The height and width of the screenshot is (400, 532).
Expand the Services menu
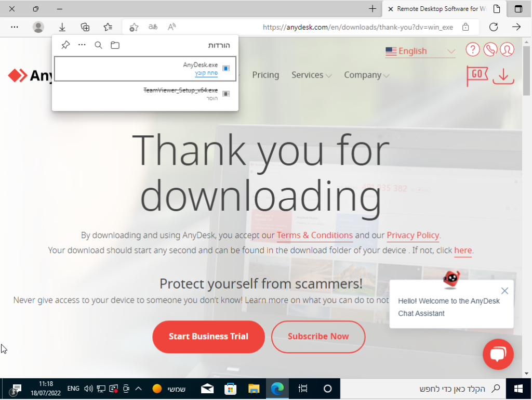pos(312,75)
